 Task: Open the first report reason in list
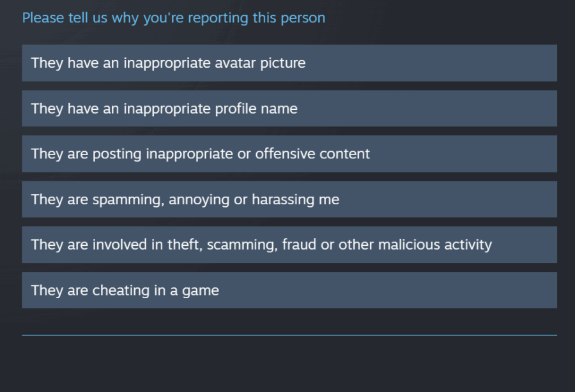pyautogui.click(x=289, y=63)
